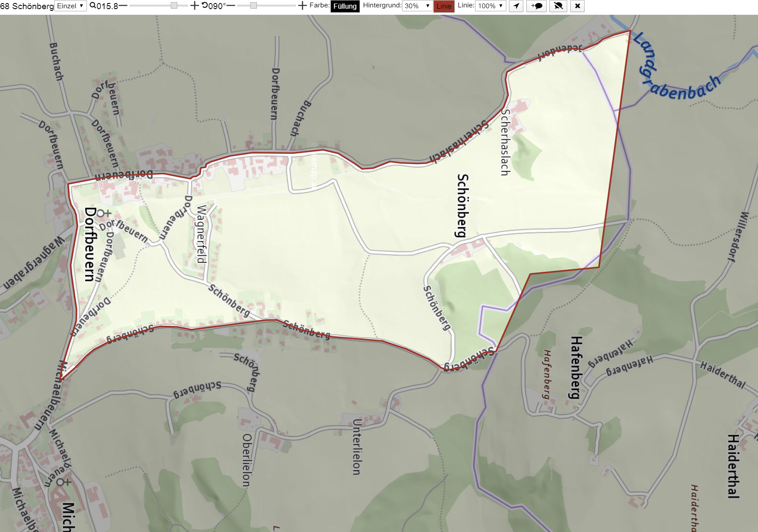
Task: Click the rotation slider handle
Action: (x=253, y=6)
